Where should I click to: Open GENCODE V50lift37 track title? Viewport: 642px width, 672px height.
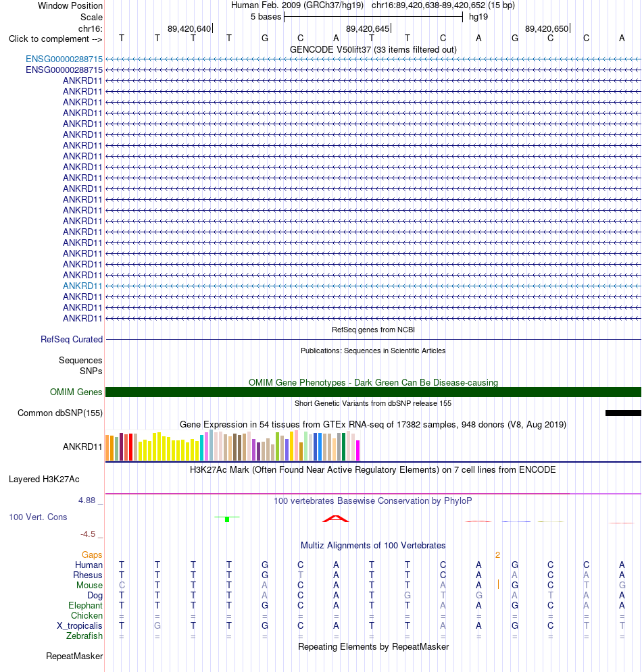[x=373, y=50]
